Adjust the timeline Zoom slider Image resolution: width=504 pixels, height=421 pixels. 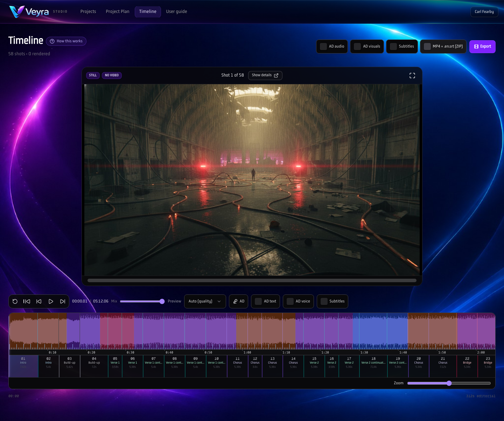click(449, 383)
